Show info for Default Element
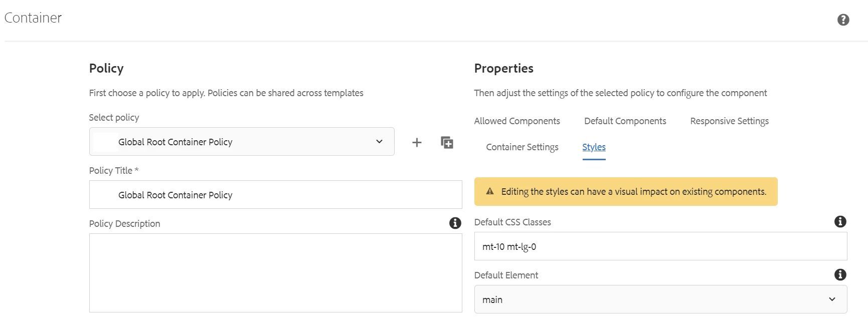This screenshot has height=322, width=868. pos(840,275)
